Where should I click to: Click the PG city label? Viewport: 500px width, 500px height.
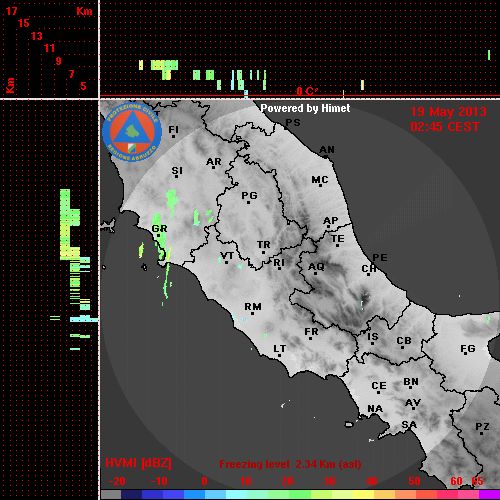click(249, 195)
